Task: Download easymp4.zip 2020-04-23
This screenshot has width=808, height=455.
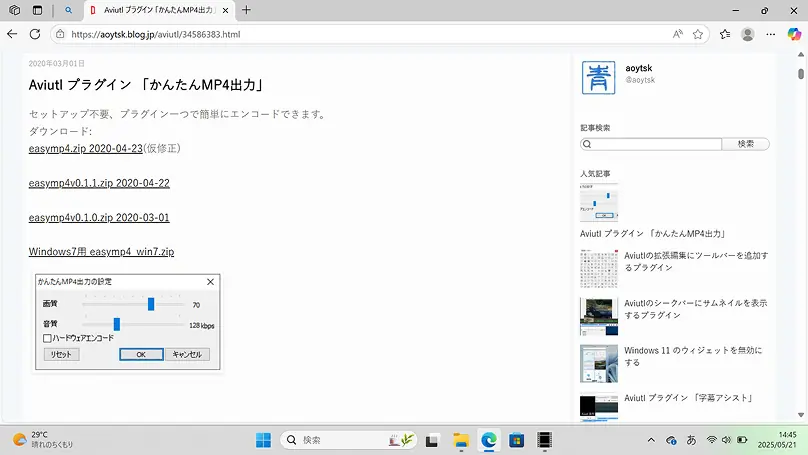Action: 86,148
